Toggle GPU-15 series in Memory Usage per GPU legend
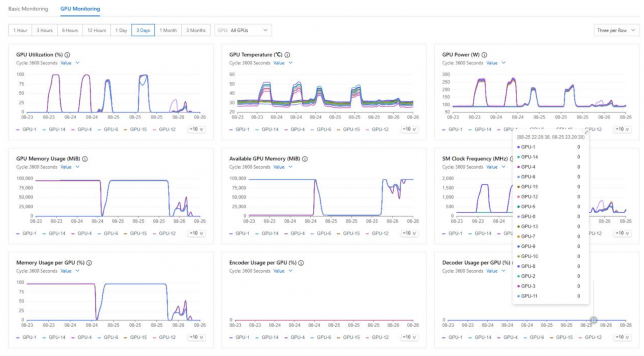 tap(135, 337)
